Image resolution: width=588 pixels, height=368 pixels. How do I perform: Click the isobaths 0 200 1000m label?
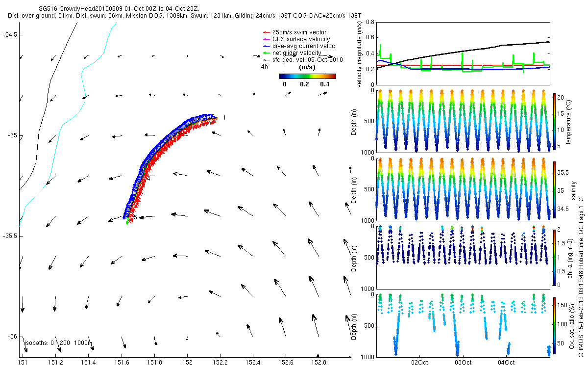pyautogui.click(x=58, y=343)
